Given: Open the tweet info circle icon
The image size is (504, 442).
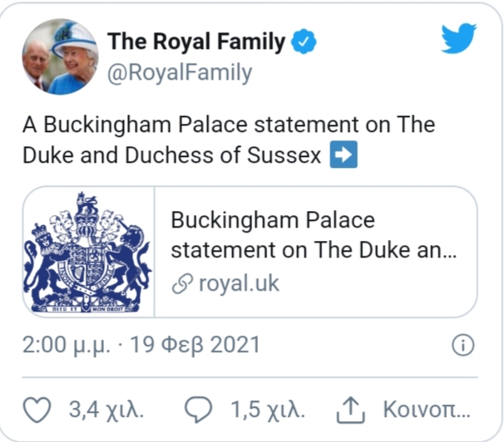Looking at the screenshot, I should click(x=462, y=345).
